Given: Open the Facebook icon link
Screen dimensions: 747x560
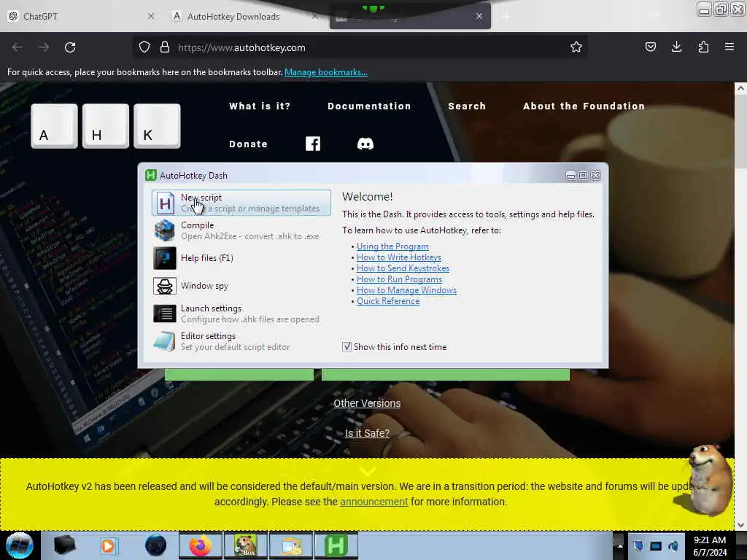Looking at the screenshot, I should (x=313, y=144).
